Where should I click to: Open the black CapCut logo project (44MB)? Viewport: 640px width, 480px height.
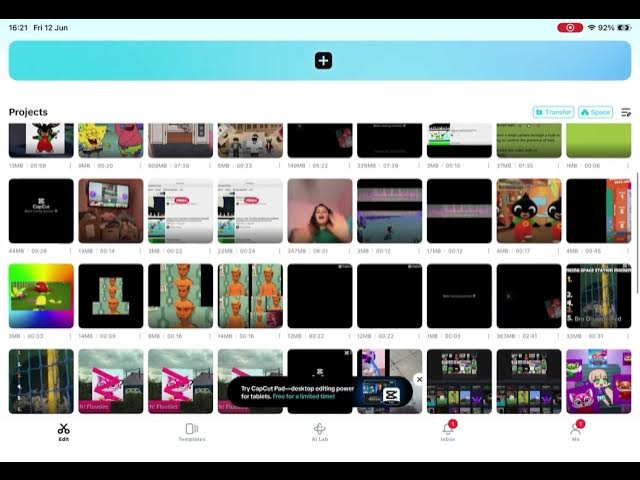pos(41,211)
